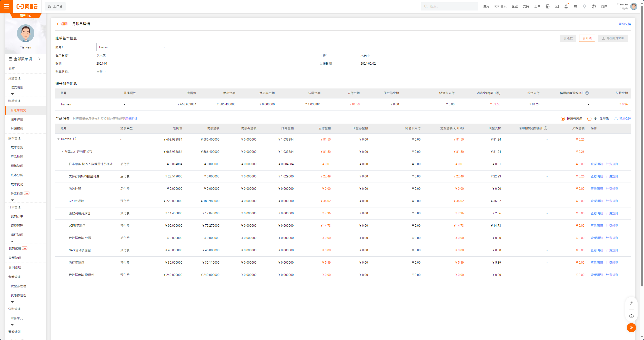Open the 工作台 tab
This screenshot has height=340, width=644.
click(55, 6)
